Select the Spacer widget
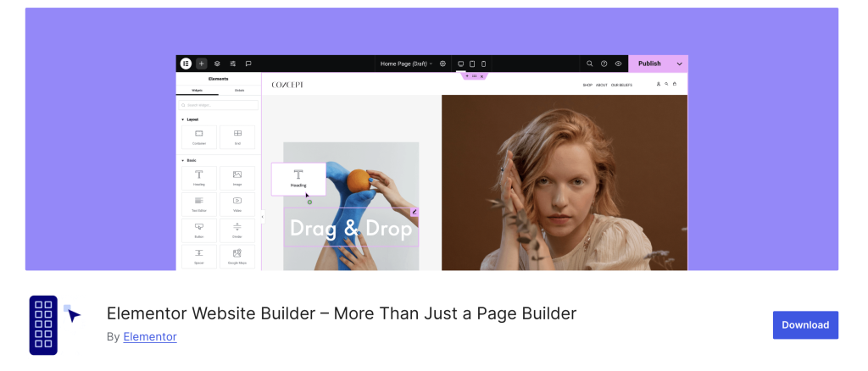The image size is (868, 371). (x=199, y=257)
